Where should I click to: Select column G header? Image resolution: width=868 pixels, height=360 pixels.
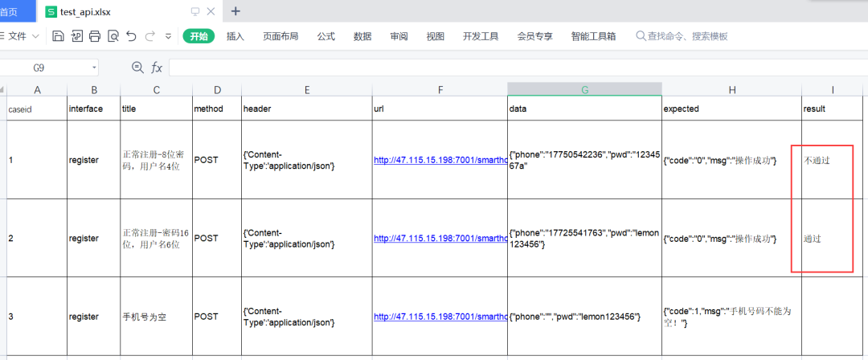tap(584, 90)
